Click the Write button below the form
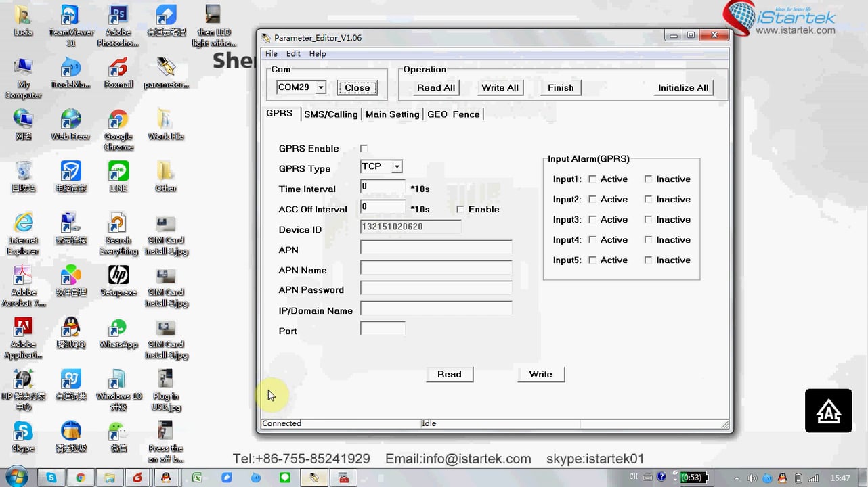 (541, 374)
